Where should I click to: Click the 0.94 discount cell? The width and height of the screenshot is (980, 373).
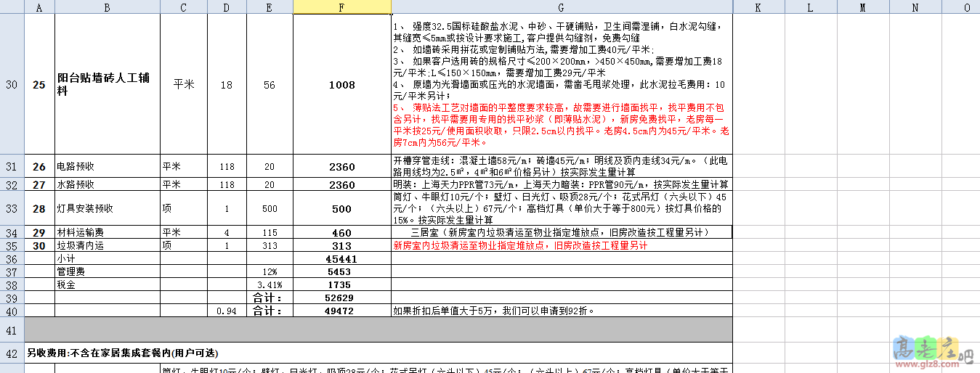pos(227,311)
